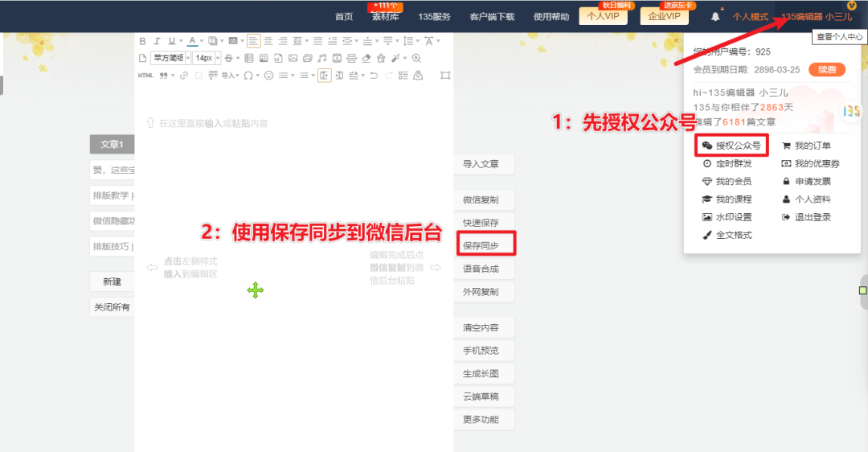The width and height of the screenshot is (868, 452).
Task: Insert multiple images
Action: pyautogui.click(x=308, y=58)
